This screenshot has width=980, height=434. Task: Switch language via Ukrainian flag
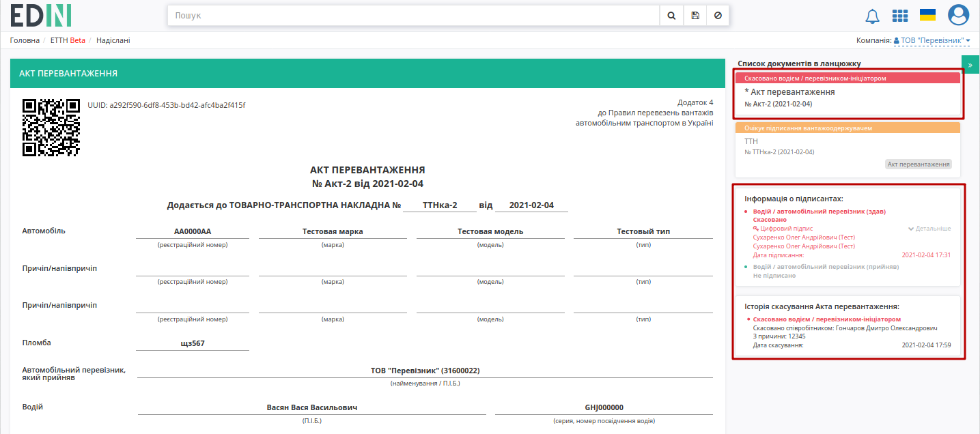tap(927, 15)
